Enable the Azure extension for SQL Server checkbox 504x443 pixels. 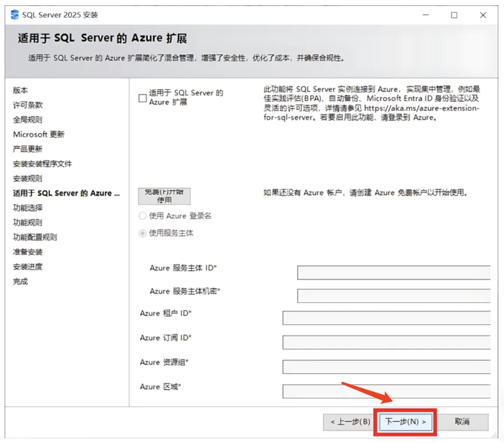click(142, 98)
